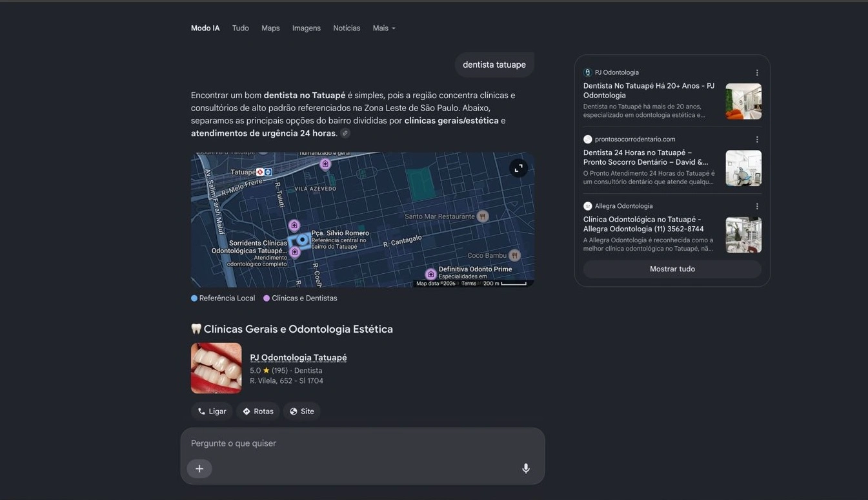Click the PJ Odontologia favicon in sources panel

click(x=587, y=72)
